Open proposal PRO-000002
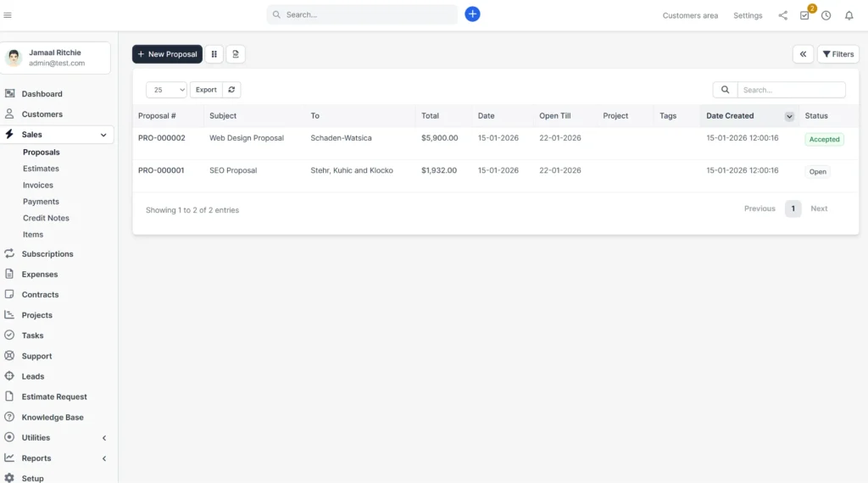868x483 pixels. pos(162,138)
